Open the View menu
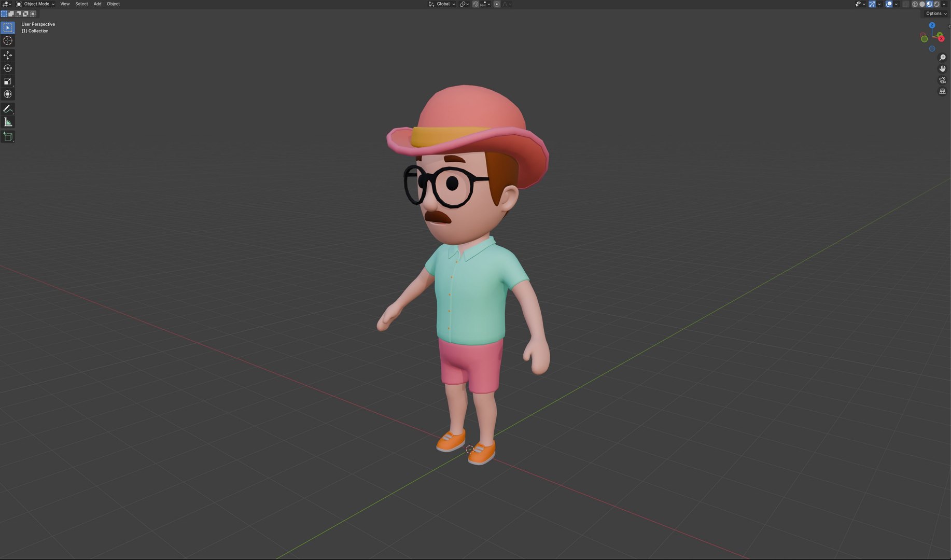This screenshot has width=951, height=560. pyautogui.click(x=65, y=4)
